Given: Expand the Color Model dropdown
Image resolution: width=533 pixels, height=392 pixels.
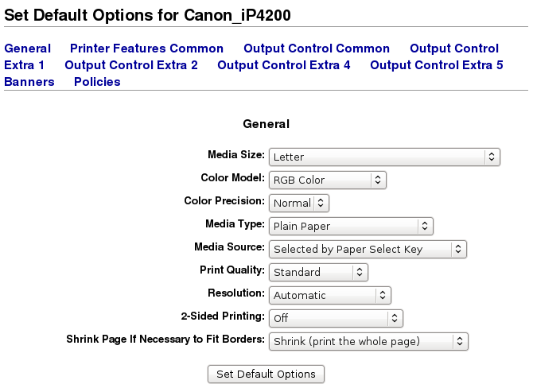Looking at the screenshot, I should pos(328,180).
